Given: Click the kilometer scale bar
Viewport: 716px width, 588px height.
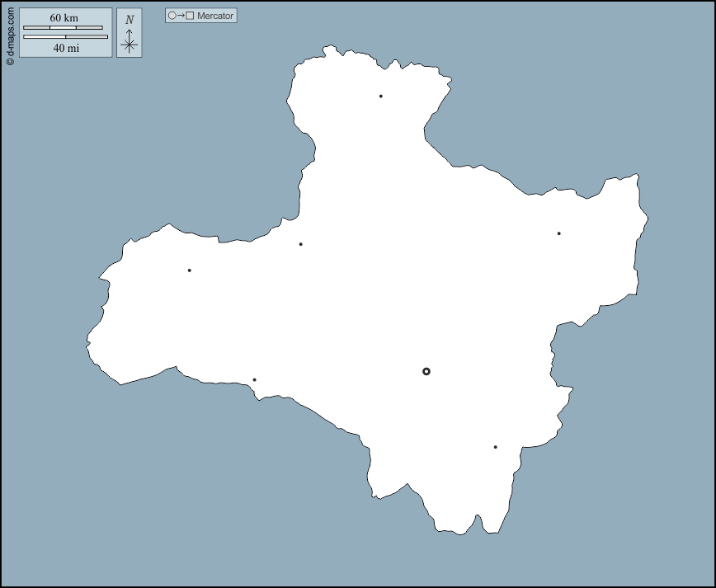Looking at the screenshot, I should [x=63, y=27].
